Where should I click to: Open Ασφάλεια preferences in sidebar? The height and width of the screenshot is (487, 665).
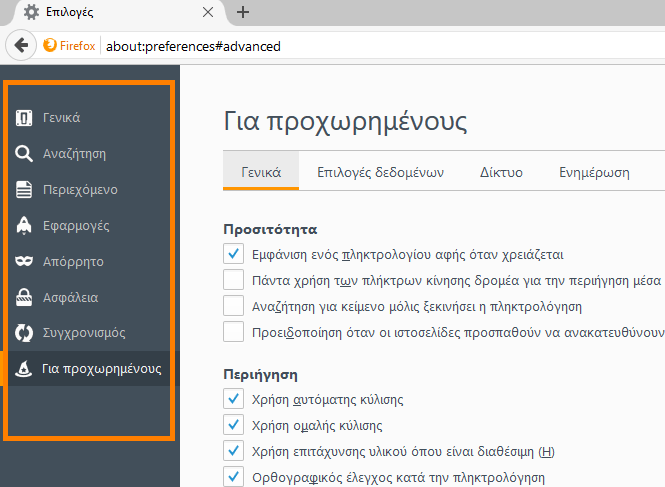pyautogui.click(x=89, y=297)
